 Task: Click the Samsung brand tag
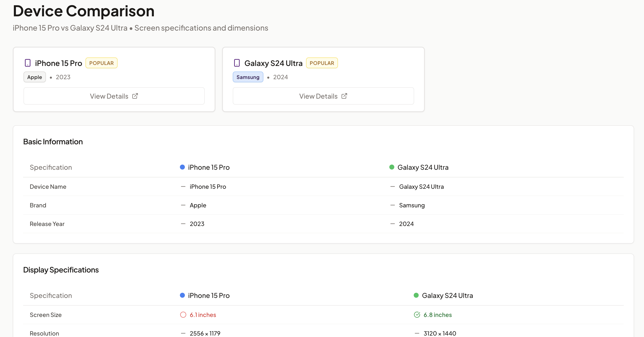coord(248,77)
